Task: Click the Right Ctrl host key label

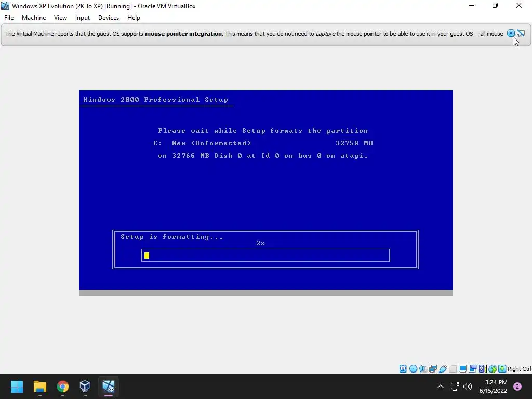Action: pyautogui.click(x=520, y=369)
